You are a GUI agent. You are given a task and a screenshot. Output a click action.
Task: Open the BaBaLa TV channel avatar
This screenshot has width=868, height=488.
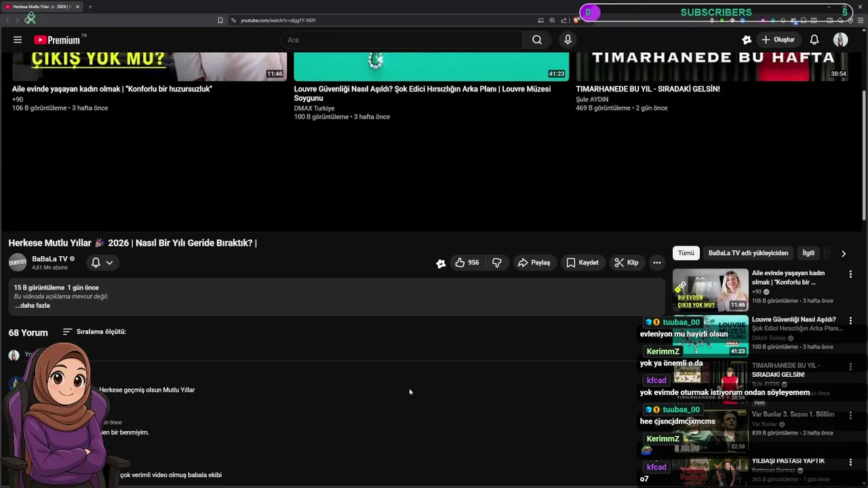pyautogui.click(x=18, y=262)
